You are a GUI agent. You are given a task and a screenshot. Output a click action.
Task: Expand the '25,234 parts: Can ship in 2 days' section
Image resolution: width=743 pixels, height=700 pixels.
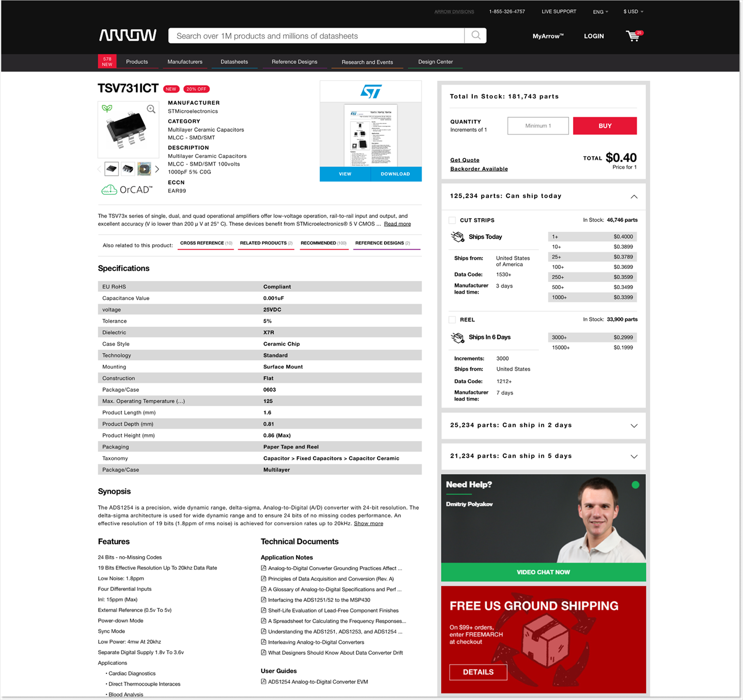tap(634, 426)
